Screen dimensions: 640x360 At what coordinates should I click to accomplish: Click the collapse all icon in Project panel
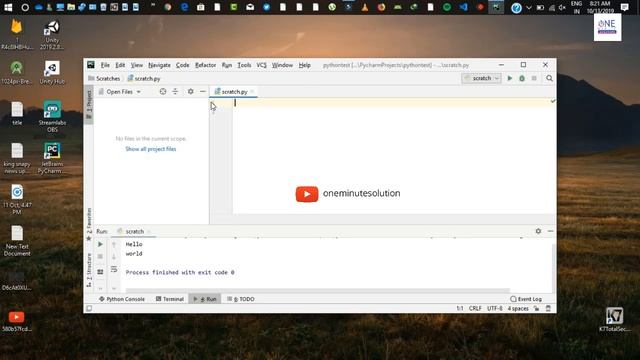pos(175,91)
